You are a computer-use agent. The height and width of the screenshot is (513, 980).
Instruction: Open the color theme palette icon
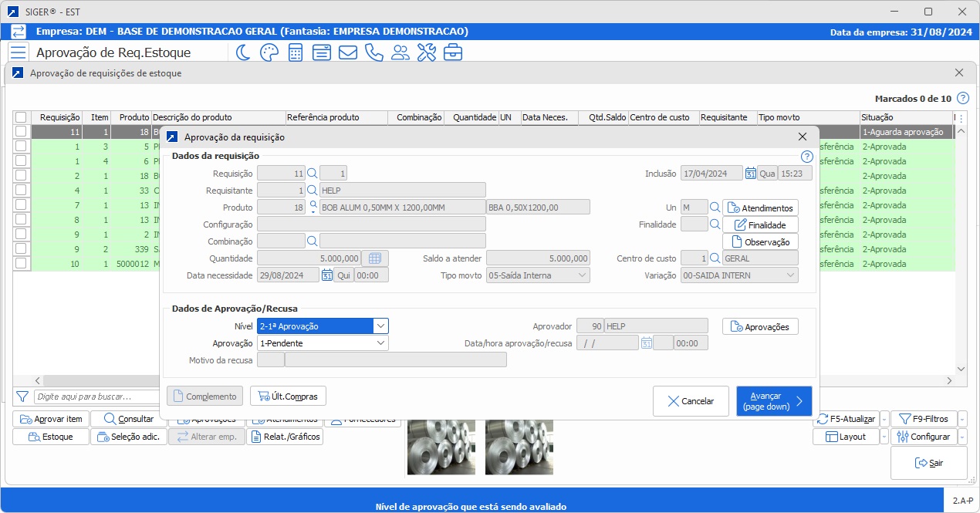point(269,52)
